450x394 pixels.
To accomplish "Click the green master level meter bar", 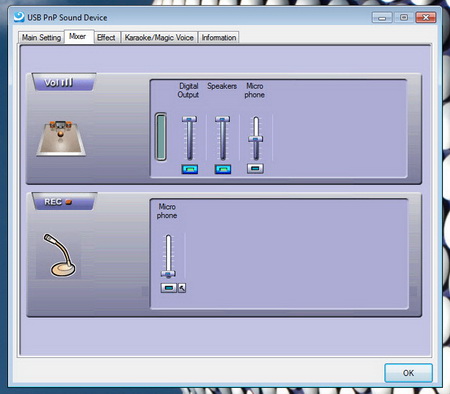I will pos(161,137).
